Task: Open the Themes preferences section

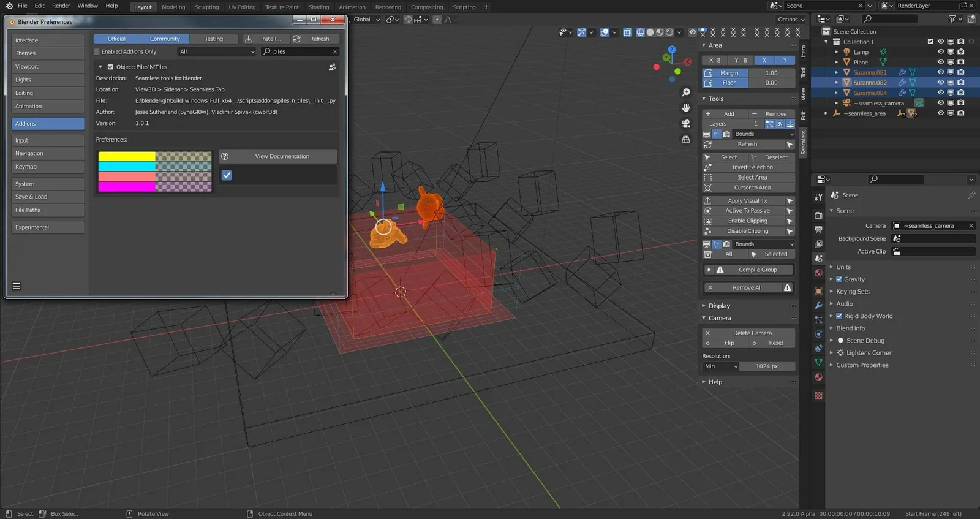Action: point(48,53)
